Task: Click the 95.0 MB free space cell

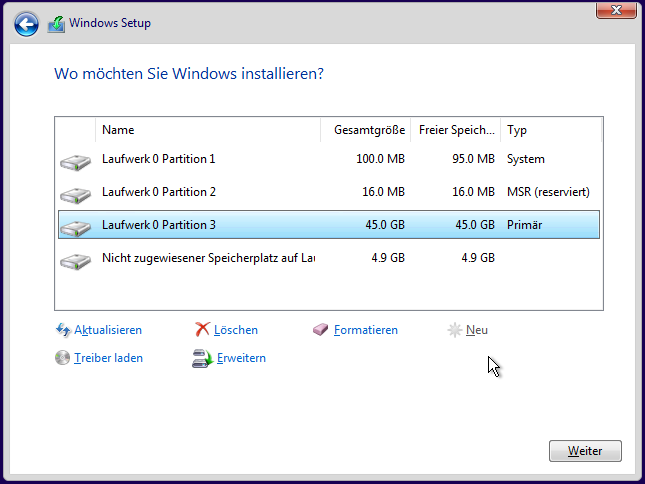Action: (x=473, y=159)
